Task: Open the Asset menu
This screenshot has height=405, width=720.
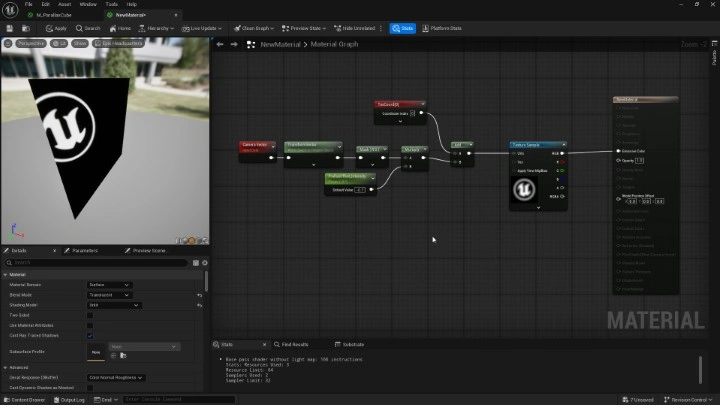Action: (64, 4)
